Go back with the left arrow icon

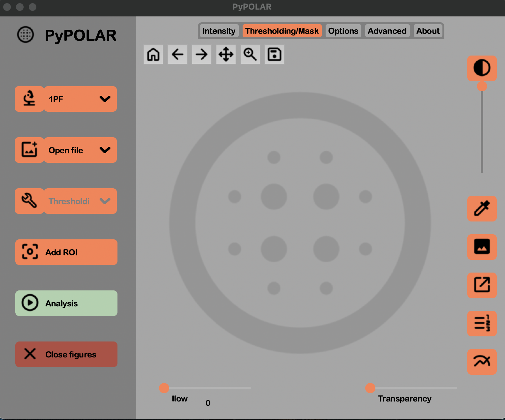(x=177, y=54)
